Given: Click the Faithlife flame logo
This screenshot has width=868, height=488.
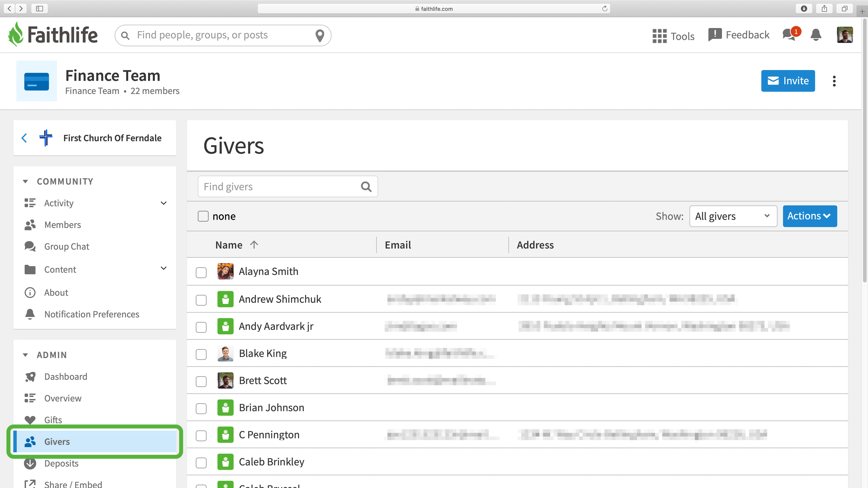Looking at the screenshot, I should (x=16, y=34).
